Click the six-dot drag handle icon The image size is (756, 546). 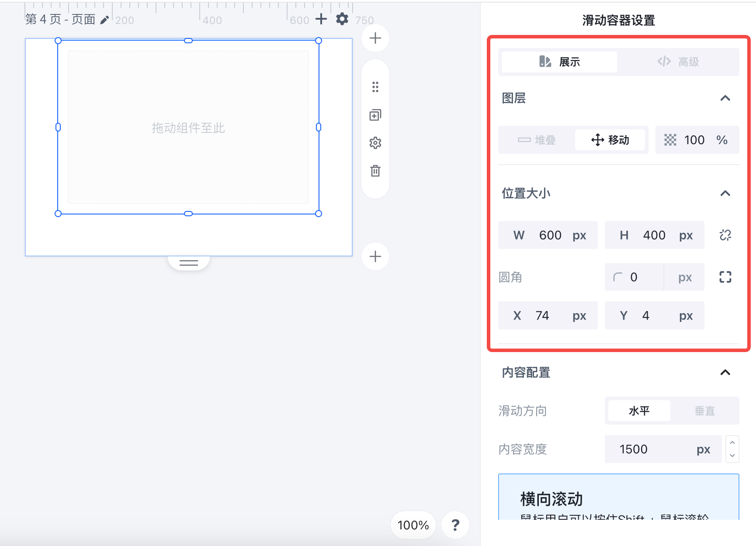click(x=375, y=87)
